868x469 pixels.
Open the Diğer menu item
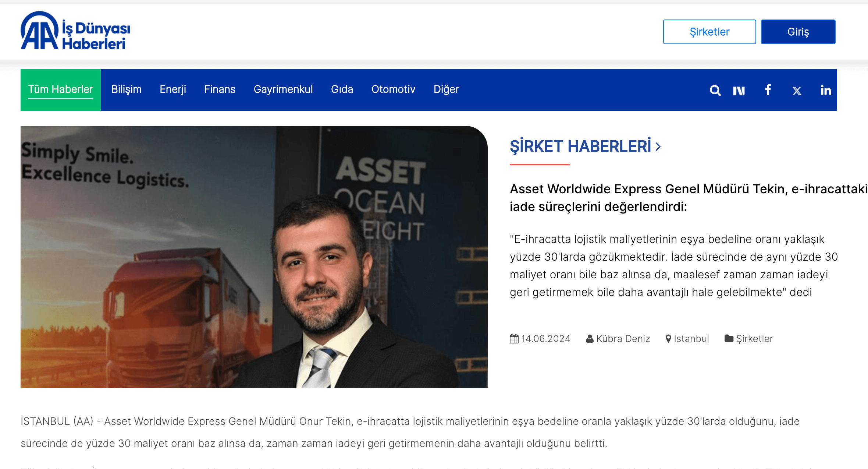pos(446,89)
